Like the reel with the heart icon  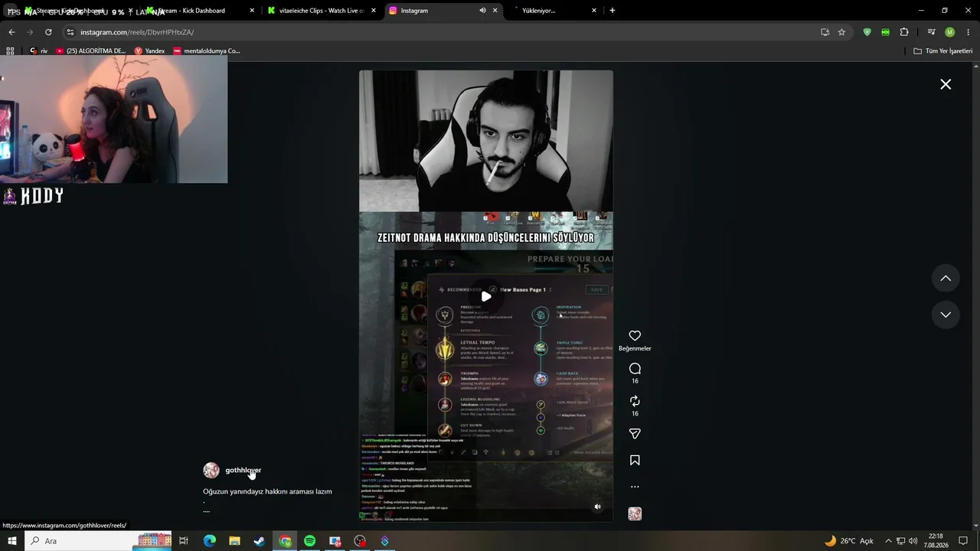click(x=635, y=336)
